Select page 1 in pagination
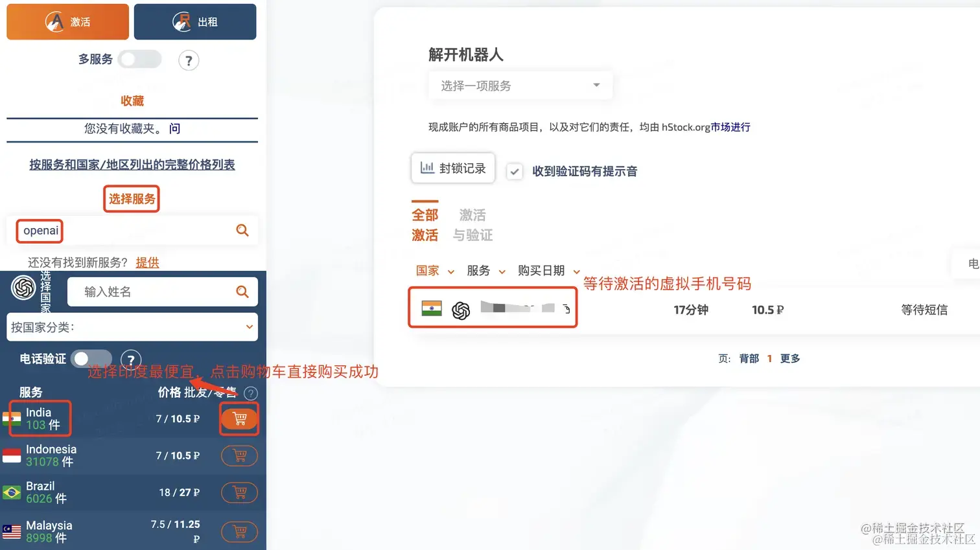This screenshot has height=550, width=980. tap(769, 358)
